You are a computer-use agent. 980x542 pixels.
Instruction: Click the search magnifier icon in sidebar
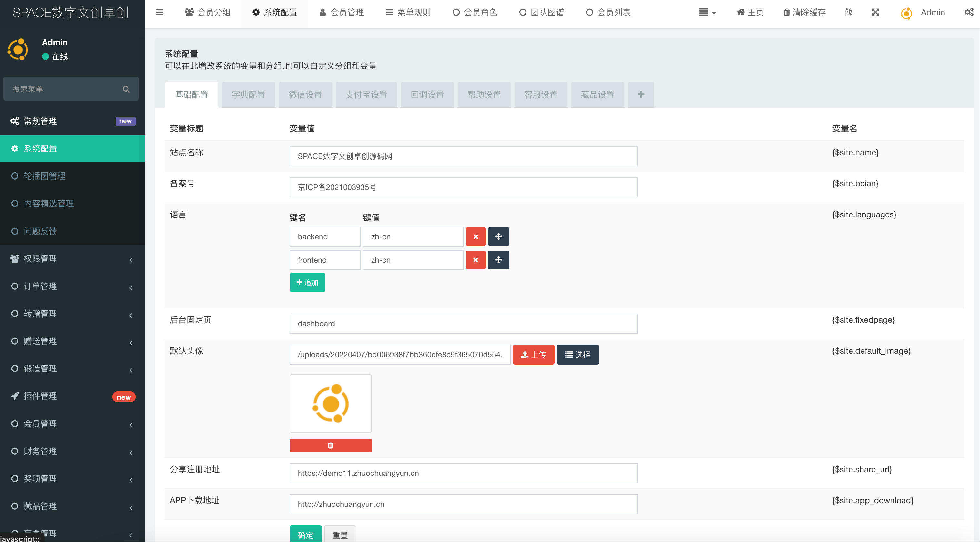pyautogui.click(x=126, y=89)
